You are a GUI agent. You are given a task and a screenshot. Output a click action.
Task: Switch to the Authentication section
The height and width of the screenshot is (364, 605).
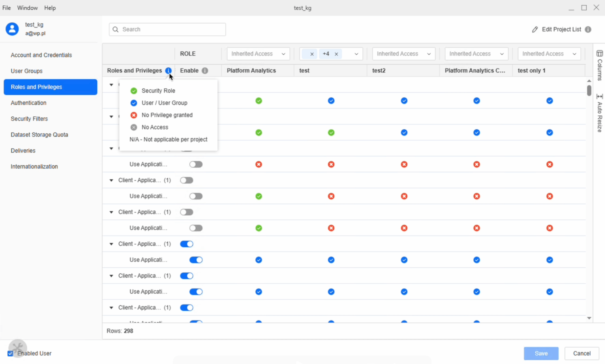(28, 103)
